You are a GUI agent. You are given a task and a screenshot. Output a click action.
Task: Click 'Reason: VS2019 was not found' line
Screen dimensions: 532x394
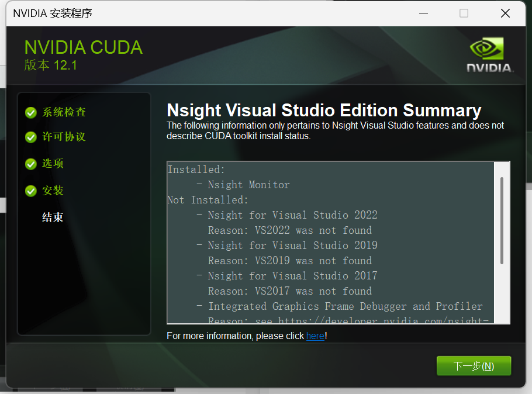click(290, 261)
